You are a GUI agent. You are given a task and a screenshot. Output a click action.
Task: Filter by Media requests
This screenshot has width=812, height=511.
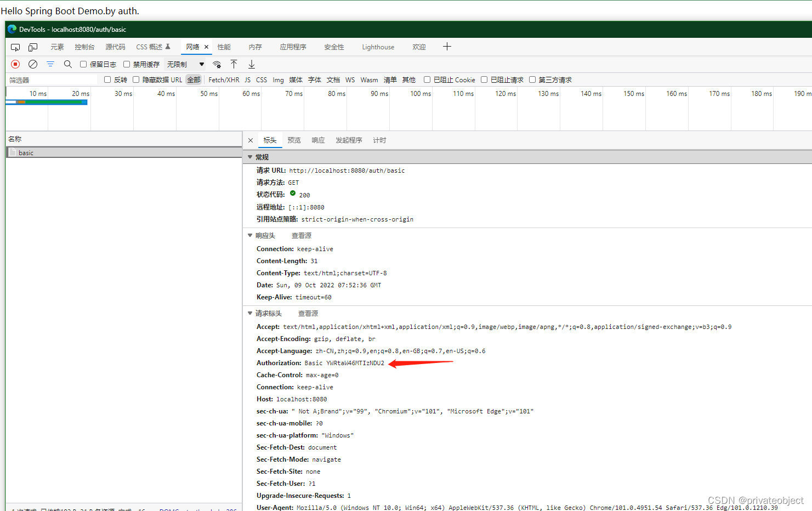point(296,80)
